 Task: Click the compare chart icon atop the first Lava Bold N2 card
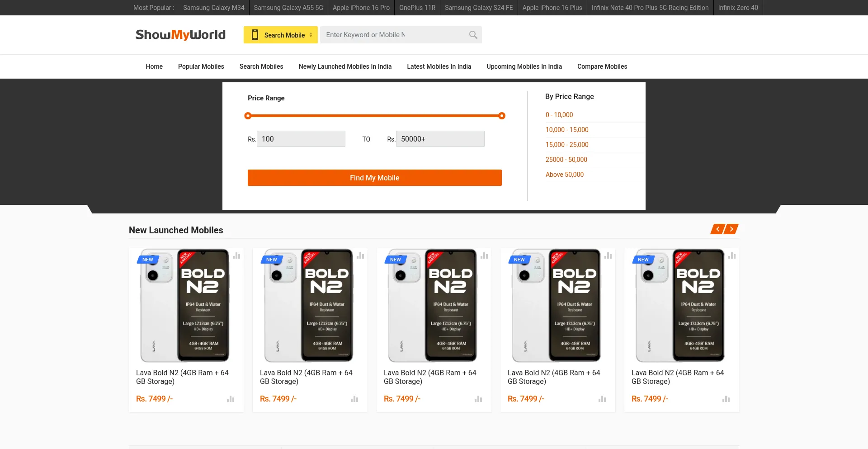click(x=236, y=255)
